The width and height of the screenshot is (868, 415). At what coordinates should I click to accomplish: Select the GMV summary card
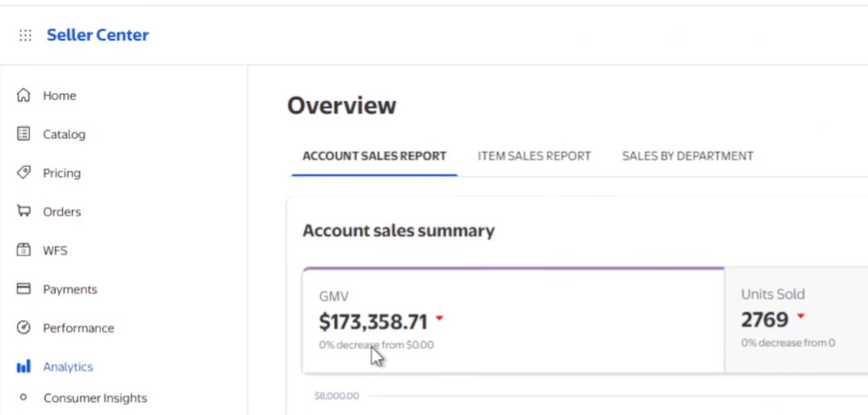[512, 319]
